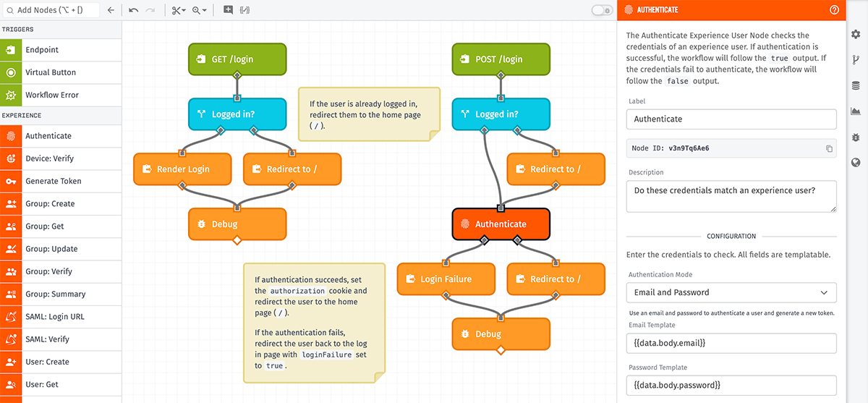Select the GET /login endpoint node

(237, 59)
